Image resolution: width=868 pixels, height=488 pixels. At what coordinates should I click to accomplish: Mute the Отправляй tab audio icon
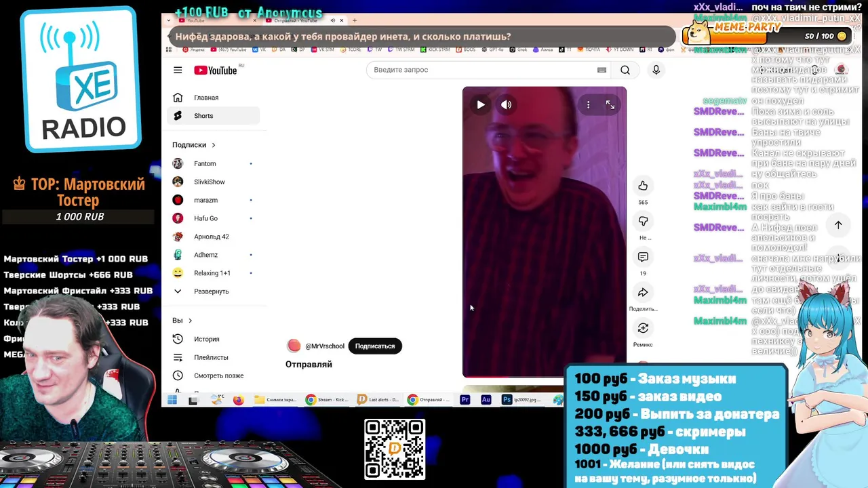point(332,20)
